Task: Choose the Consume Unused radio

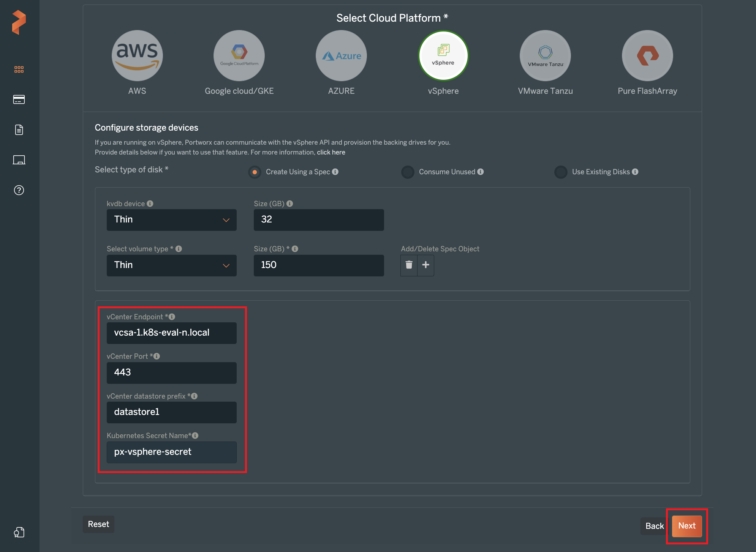Action: coord(408,172)
